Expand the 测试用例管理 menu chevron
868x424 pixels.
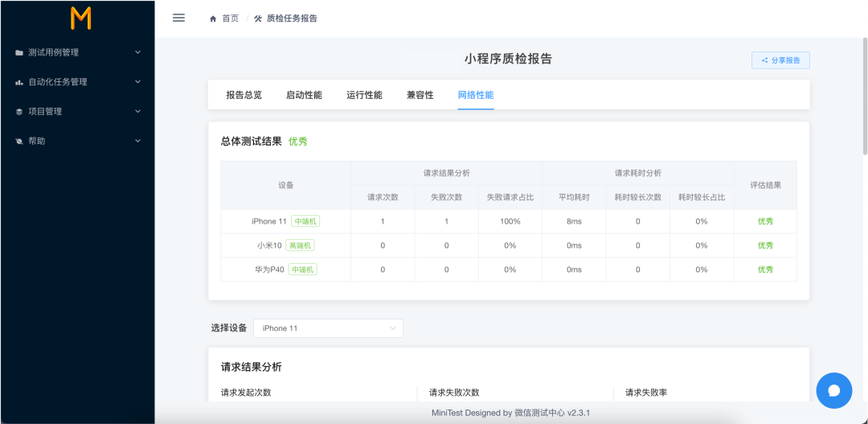(x=138, y=52)
